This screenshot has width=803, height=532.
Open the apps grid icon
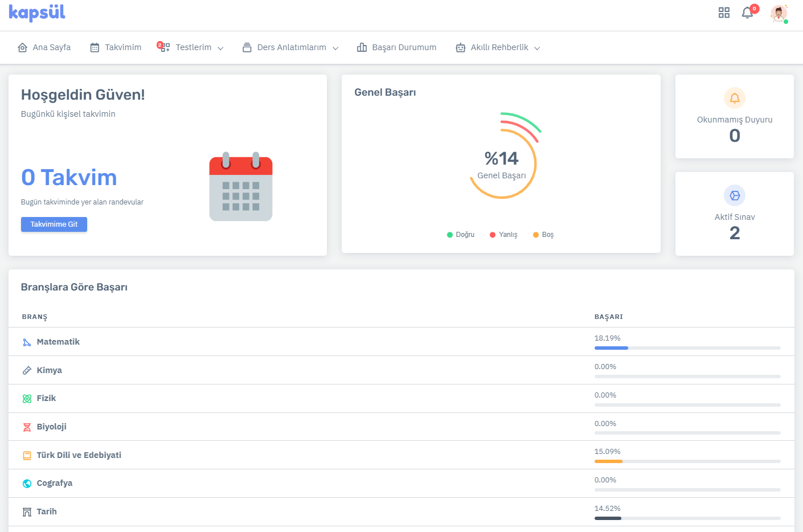[724, 13]
